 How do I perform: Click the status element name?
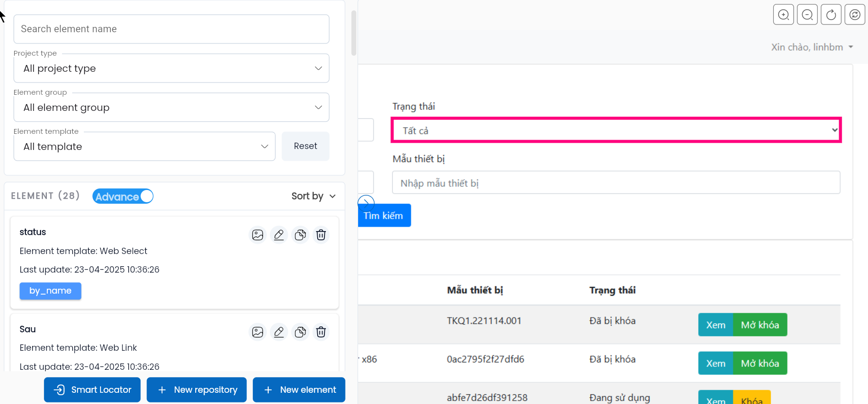[x=33, y=232]
